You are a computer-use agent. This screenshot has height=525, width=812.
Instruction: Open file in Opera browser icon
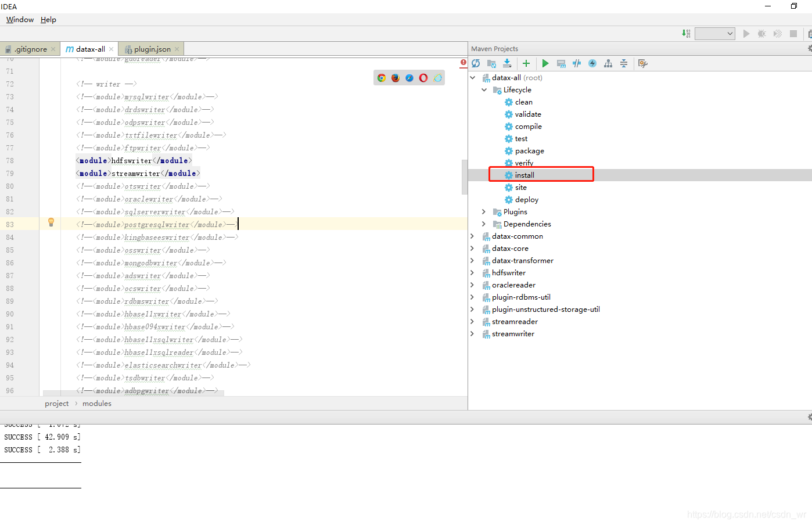coord(423,78)
